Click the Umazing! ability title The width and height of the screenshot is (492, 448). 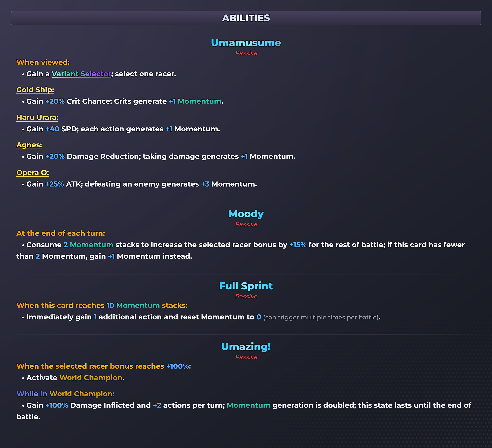click(x=246, y=347)
